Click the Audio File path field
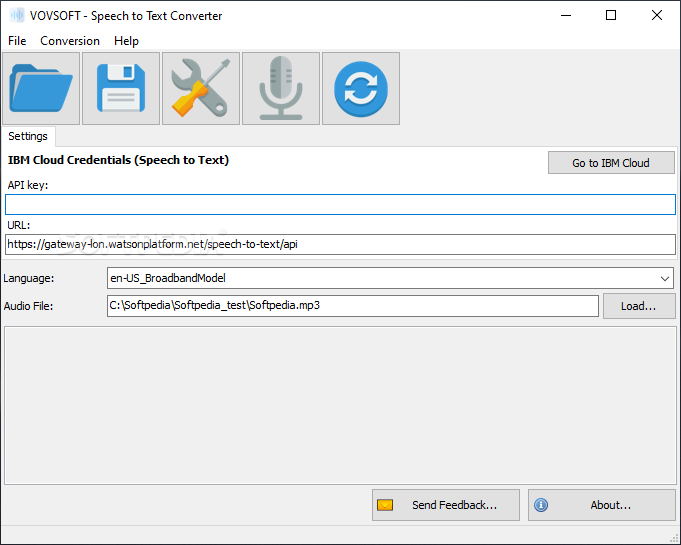This screenshot has height=545, width=681. [x=353, y=306]
